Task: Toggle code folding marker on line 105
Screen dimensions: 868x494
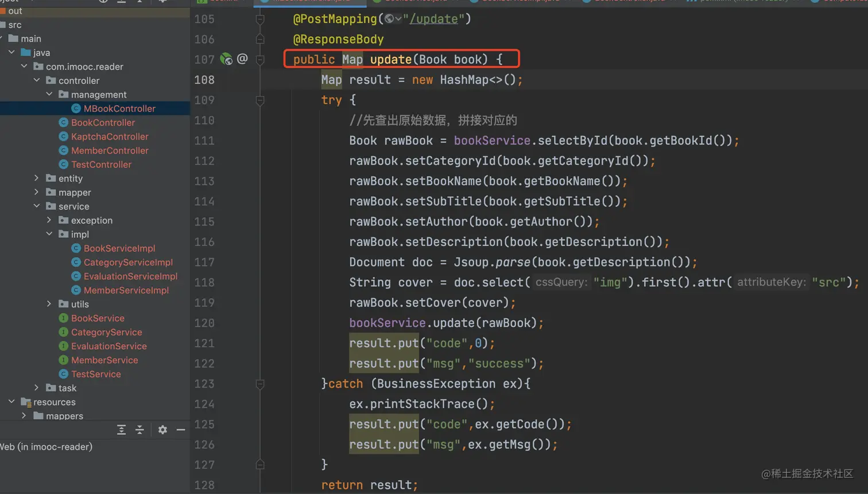Action: (260, 19)
